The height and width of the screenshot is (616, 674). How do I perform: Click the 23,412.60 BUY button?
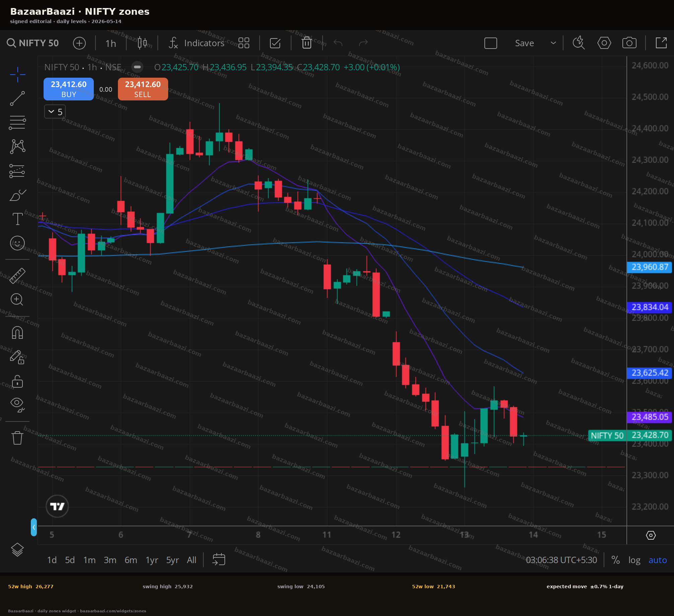(69, 89)
